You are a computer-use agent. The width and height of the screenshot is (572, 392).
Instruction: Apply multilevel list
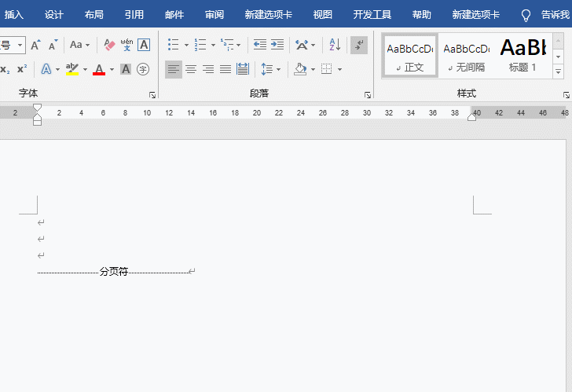coord(227,45)
